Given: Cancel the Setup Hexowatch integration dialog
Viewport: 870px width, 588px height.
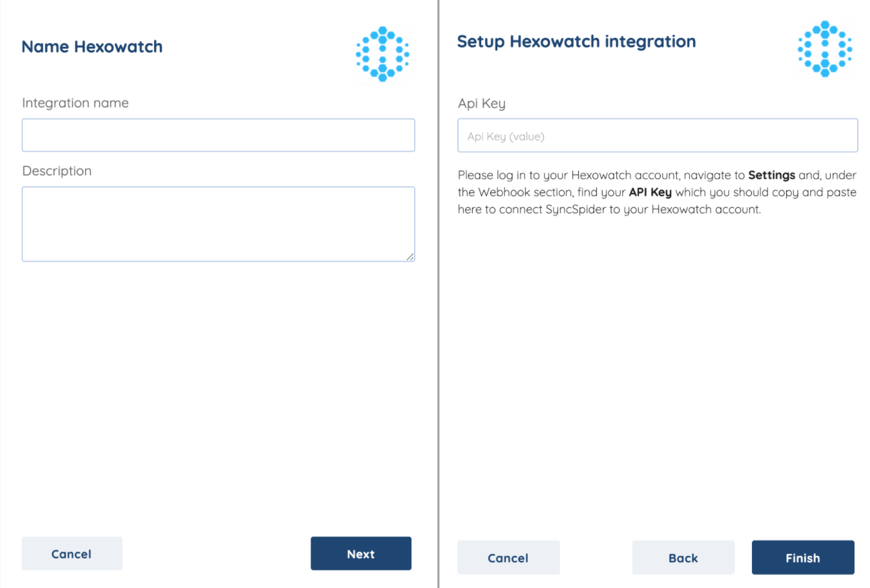Looking at the screenshot, I should 508,557.
